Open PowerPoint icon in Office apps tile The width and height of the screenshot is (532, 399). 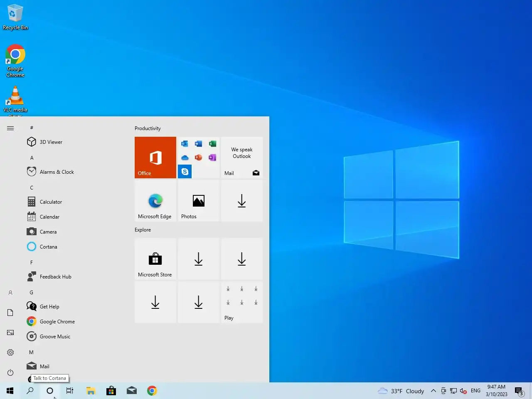click(x=199, y=158)
